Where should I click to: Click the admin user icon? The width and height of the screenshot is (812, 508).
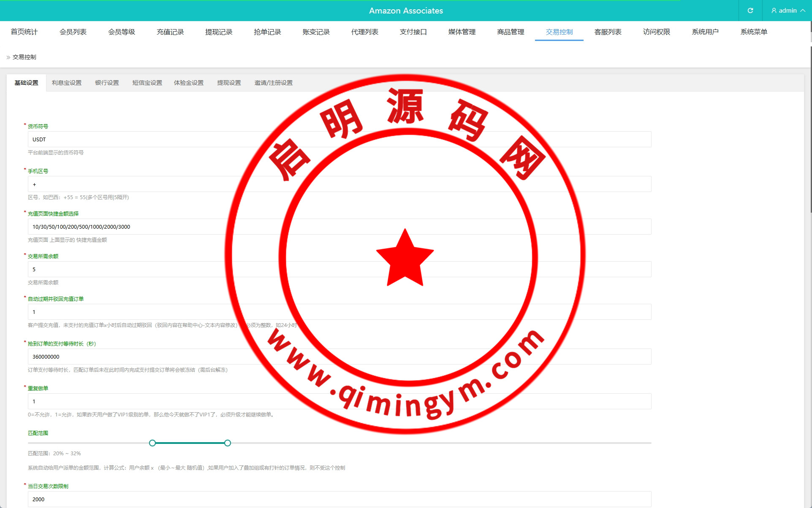click(774, 11)
